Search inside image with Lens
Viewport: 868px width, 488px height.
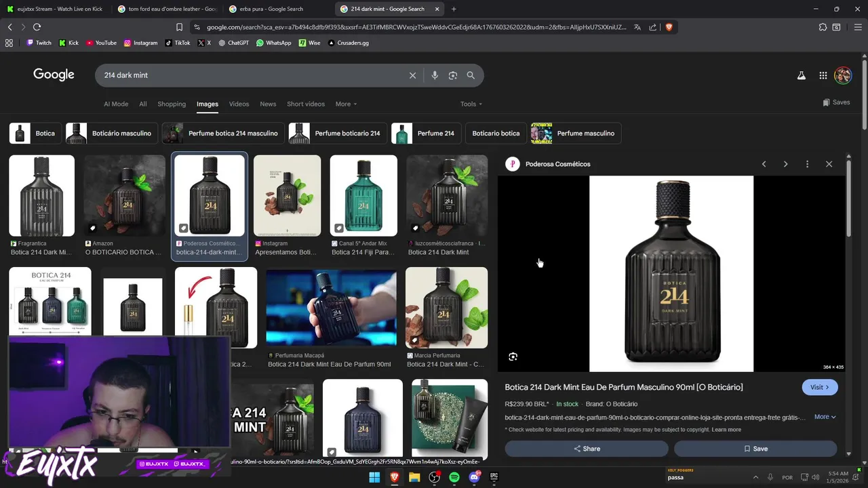[x=513, y=357]
